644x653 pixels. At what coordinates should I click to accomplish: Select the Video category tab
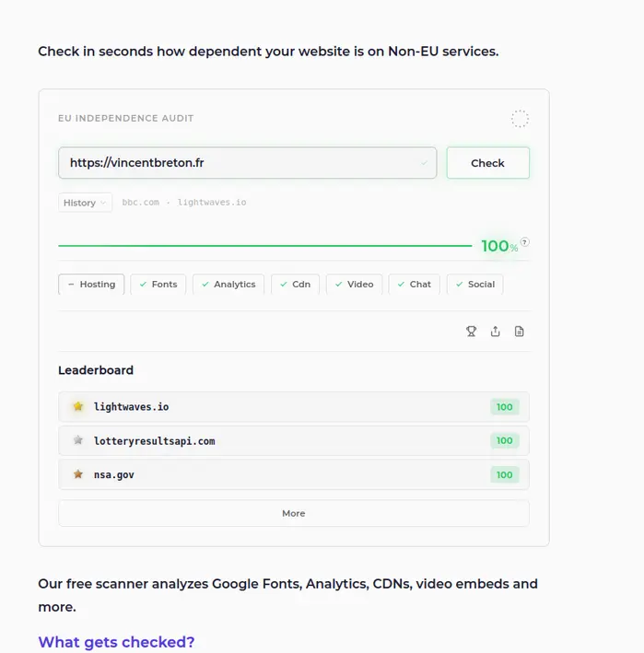[x=354, y=285]
